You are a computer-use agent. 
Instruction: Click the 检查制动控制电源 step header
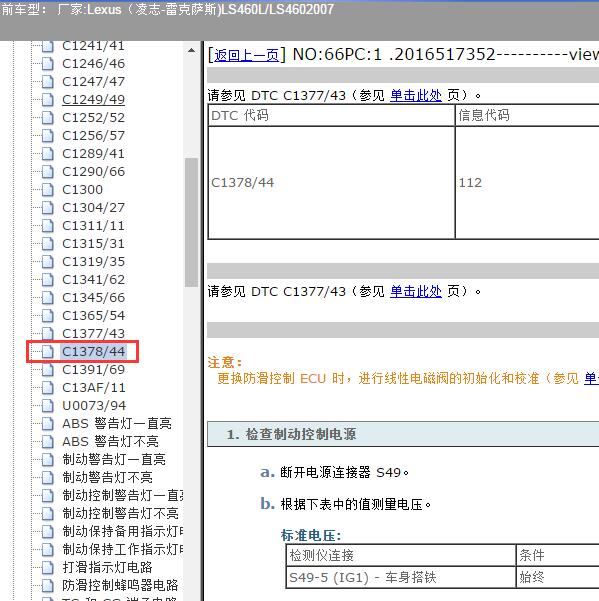tap(403, 434)
